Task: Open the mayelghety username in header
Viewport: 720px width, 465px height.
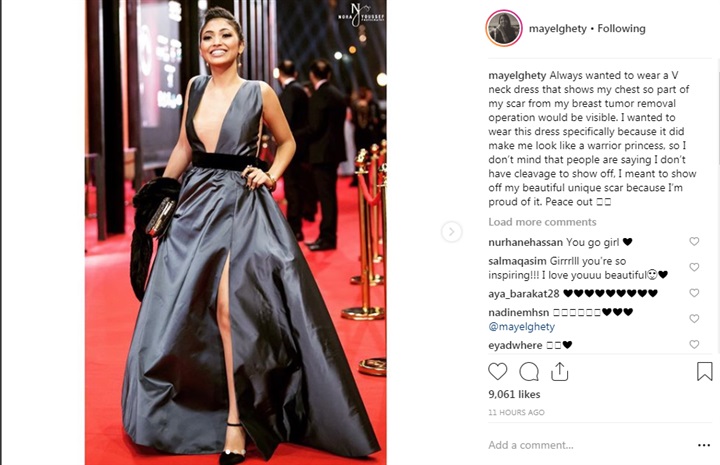Action: click(x=557, y=29)
